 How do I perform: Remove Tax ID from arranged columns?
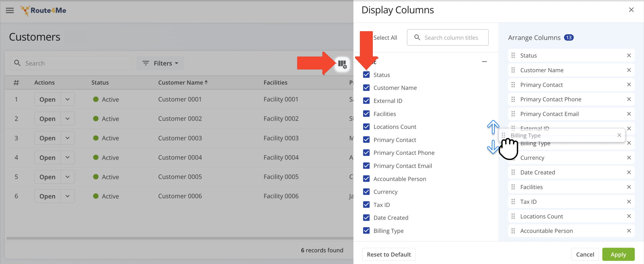point(629,202)
